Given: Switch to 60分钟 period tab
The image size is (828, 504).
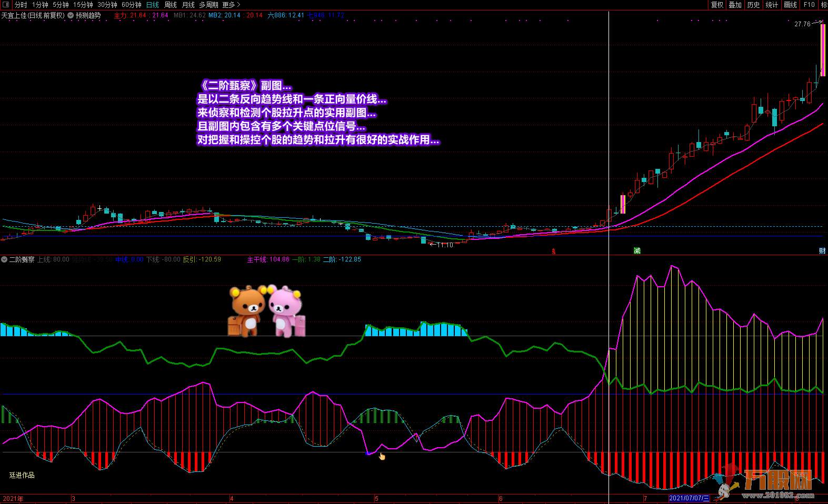Looking at the screenshot, I should (x=132, y=5).
